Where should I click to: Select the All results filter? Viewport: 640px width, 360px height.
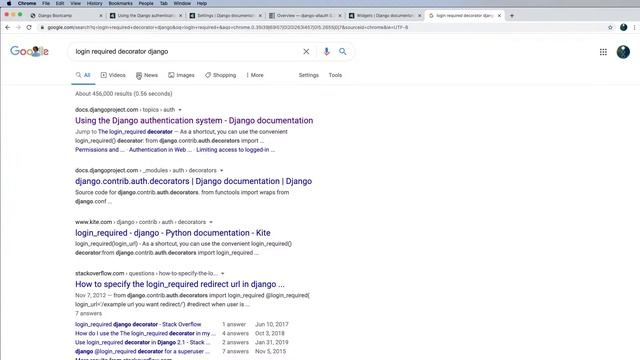point(83,75)
